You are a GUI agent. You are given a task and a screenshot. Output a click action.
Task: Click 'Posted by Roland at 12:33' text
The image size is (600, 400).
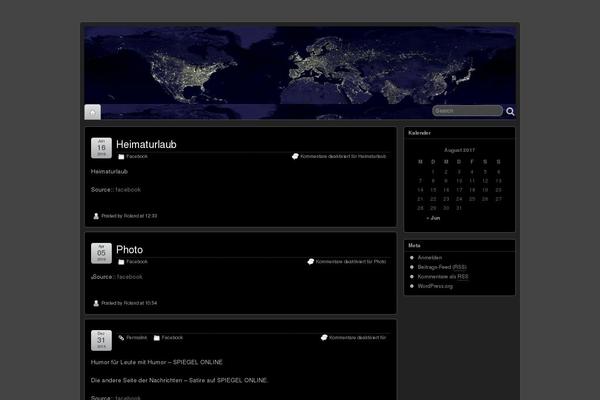pos(129,216)
